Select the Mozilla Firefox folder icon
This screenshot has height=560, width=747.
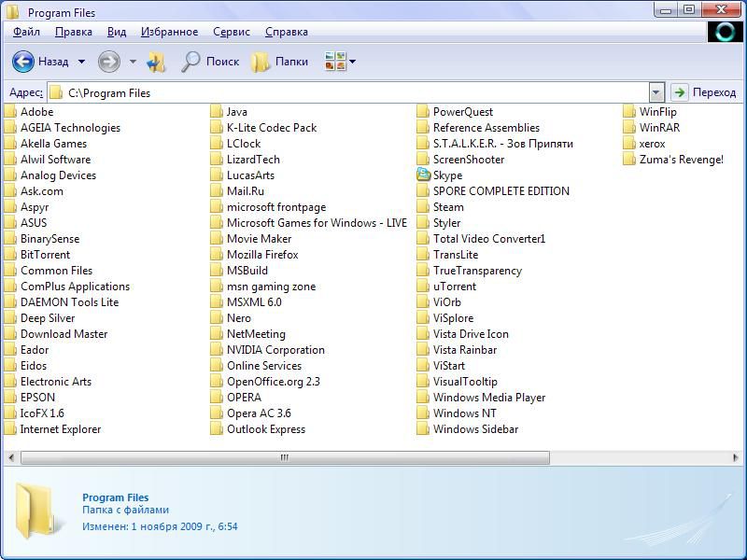click(217, 255)
